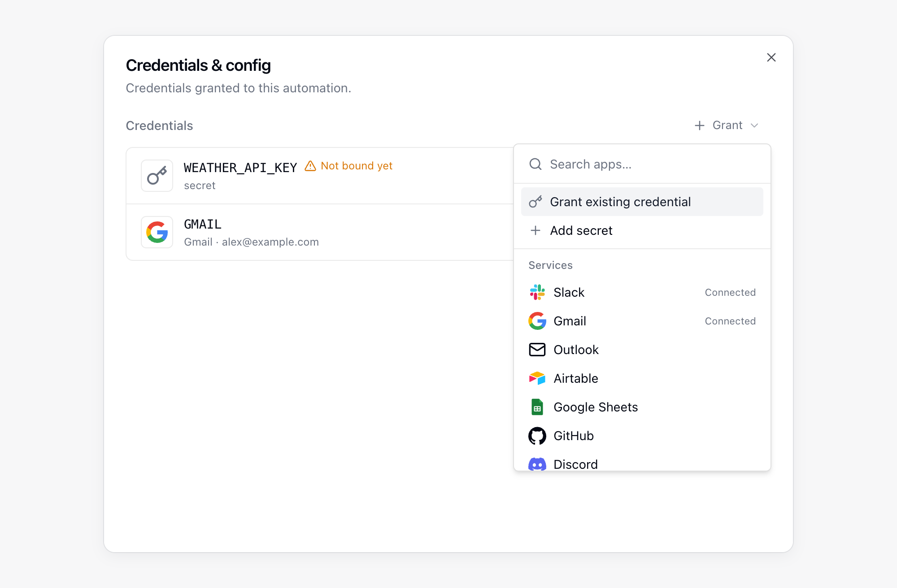
Task: Click Connected status next to Slack
Action: point(730,292)
